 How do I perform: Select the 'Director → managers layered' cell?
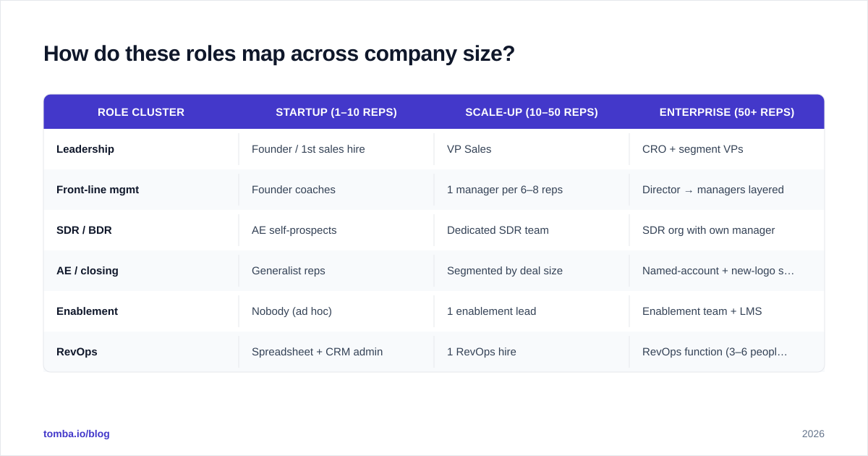(x=727, y=190)
